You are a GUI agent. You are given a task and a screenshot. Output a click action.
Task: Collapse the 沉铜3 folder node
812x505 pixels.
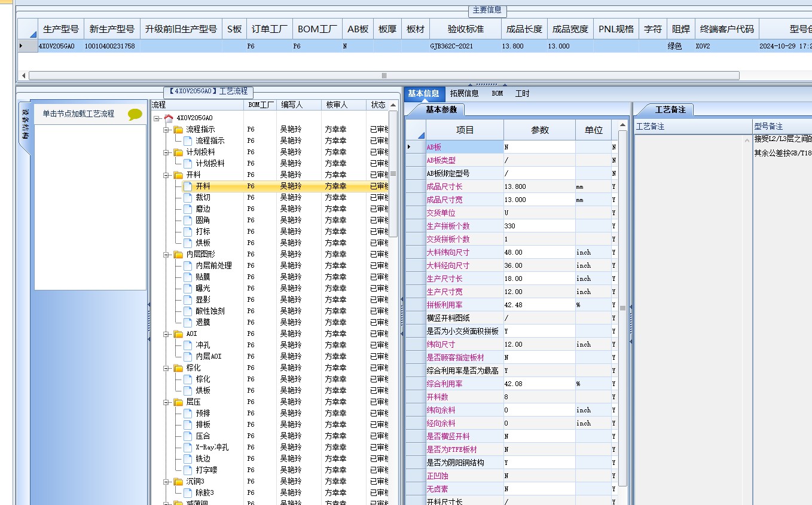(x=166, y=482)
